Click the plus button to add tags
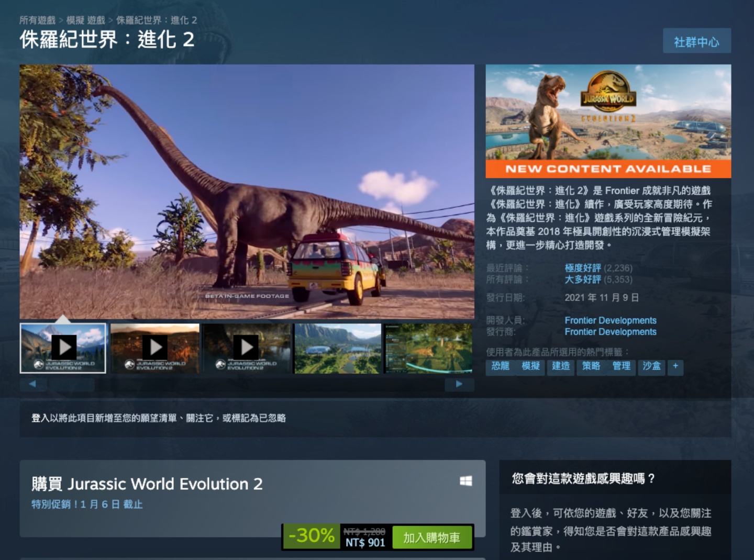The height and width of the screenshot is (560, 754). click(x=675, y=366)
